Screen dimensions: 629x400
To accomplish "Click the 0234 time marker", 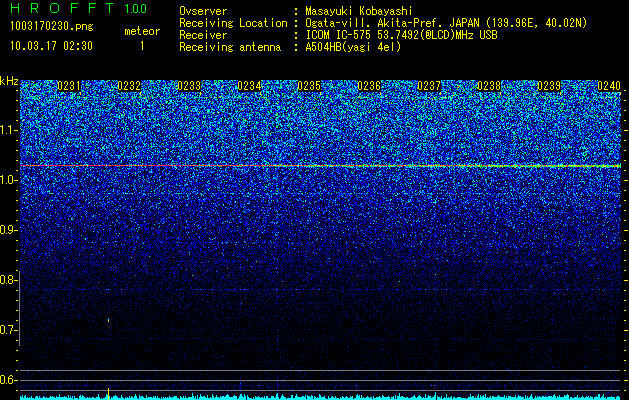I will [249, 86].
